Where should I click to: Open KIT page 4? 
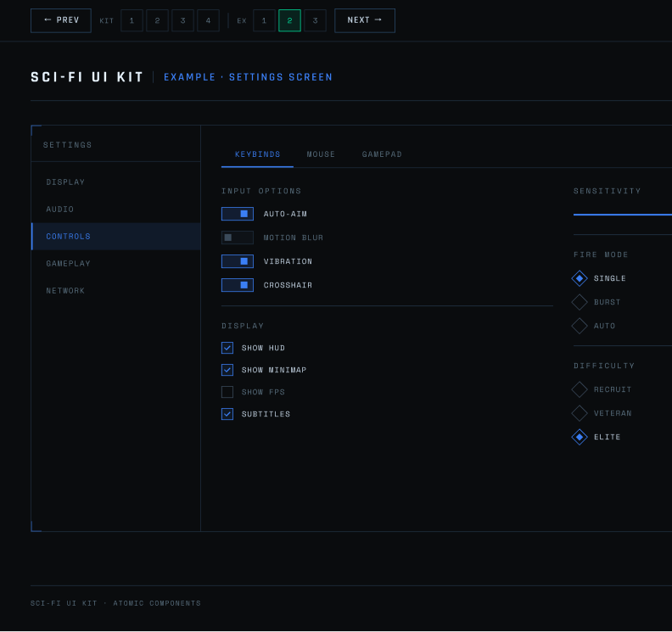pos(208,20)
